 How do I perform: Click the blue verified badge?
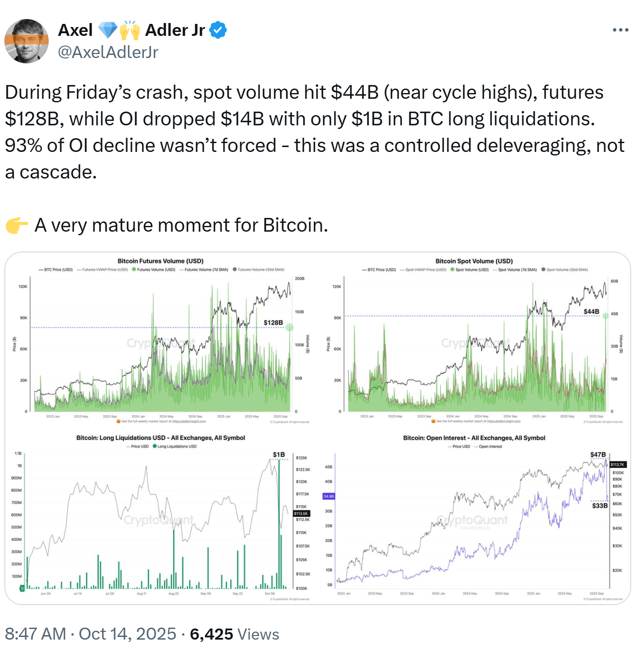pos(218,30)
